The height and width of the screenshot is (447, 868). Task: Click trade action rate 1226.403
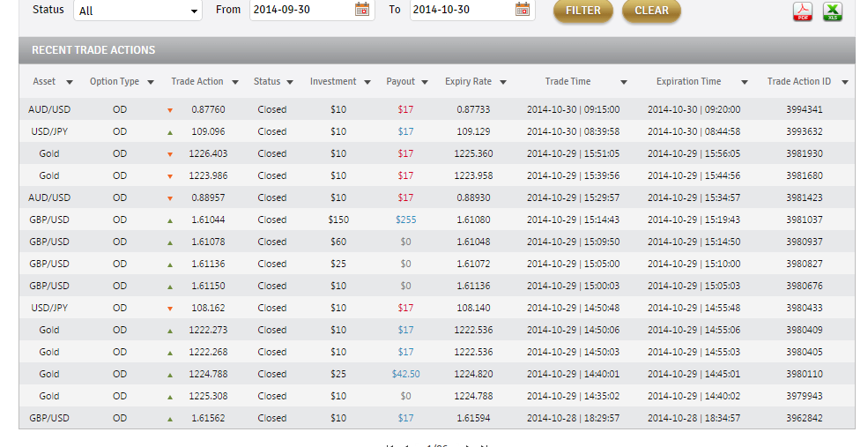208,153
